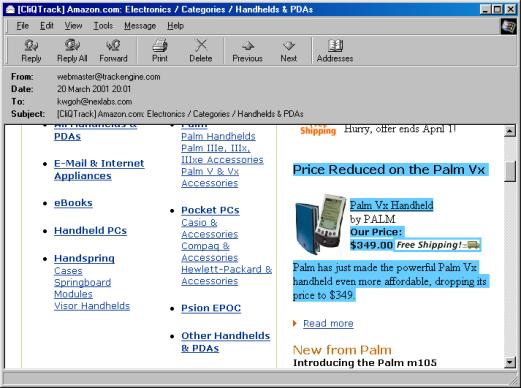Click the scrollbar up arrow

(x=510, y=131)
